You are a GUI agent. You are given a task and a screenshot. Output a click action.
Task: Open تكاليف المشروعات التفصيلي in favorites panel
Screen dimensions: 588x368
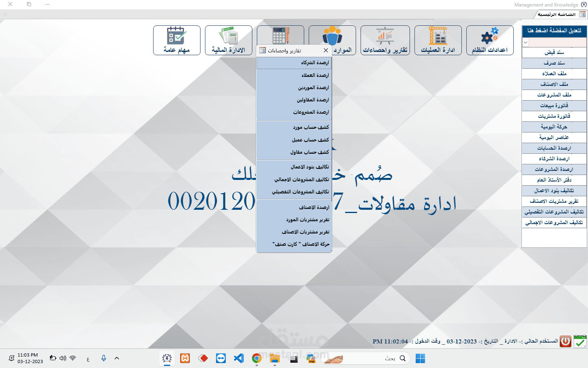pos(554,212)
